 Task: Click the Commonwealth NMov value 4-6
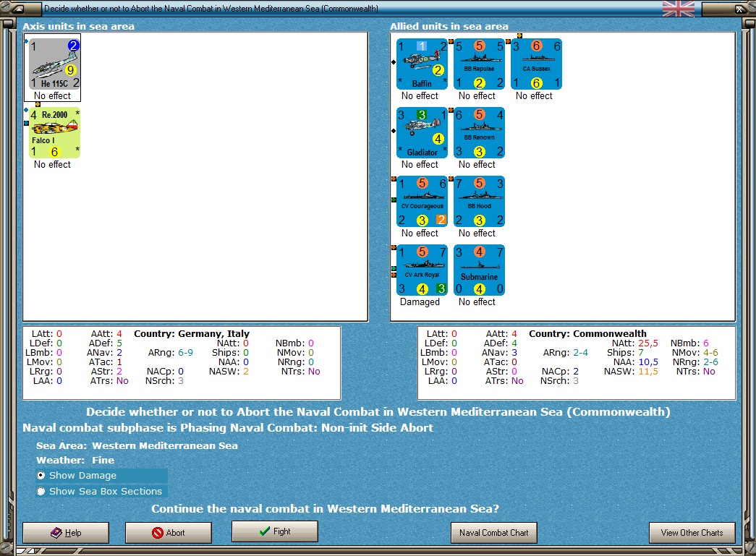coord(710,353)
